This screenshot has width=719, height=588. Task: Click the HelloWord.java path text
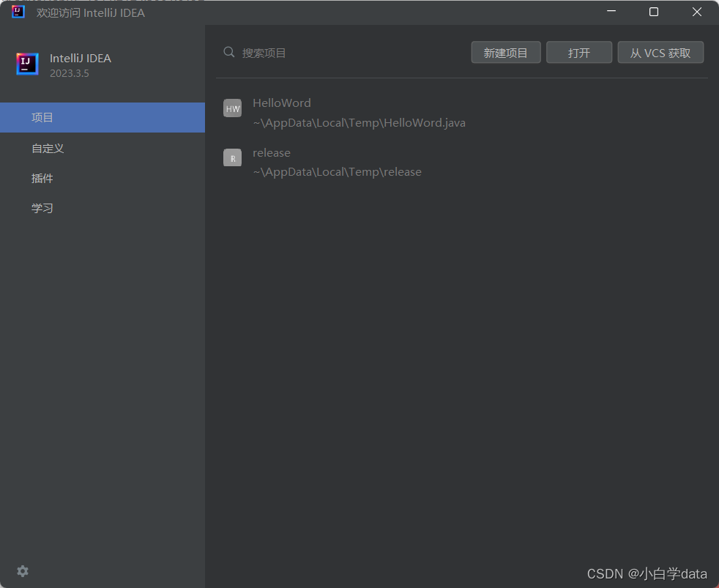358,122
